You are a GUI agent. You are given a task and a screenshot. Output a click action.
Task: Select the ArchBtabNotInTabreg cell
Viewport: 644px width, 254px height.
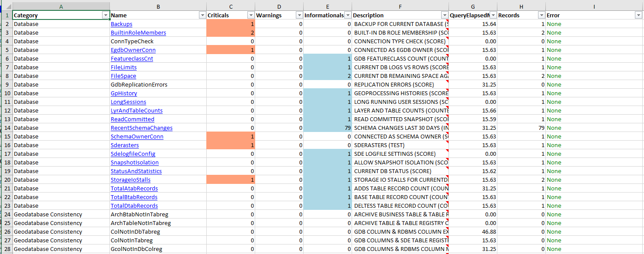tap(158, 214)
